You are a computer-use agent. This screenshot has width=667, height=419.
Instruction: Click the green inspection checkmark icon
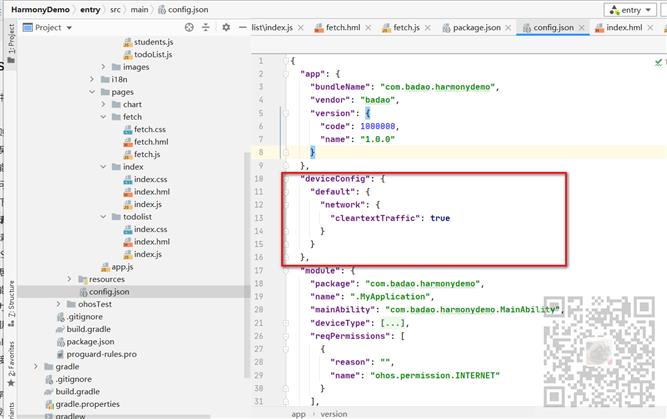tap(658, 63)
